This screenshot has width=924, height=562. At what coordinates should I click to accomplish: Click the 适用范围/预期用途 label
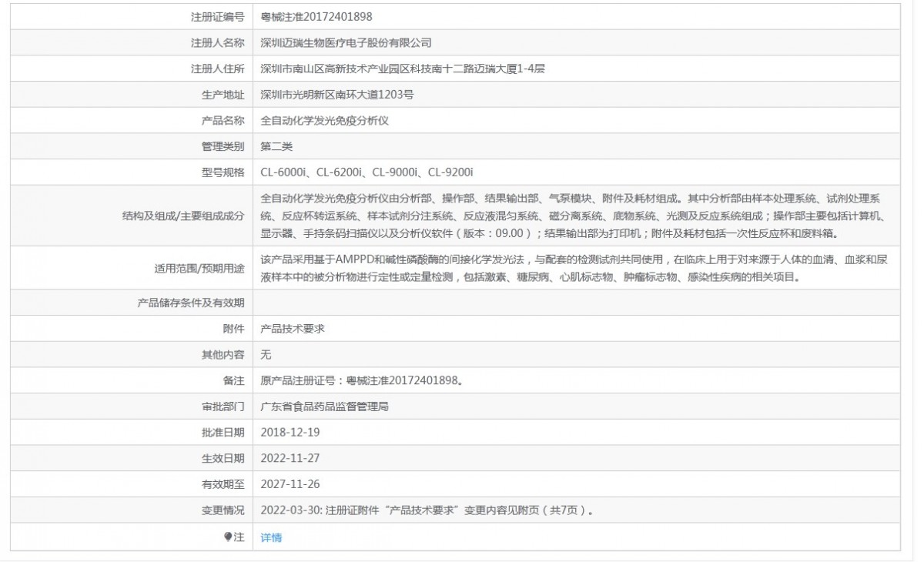199,268
